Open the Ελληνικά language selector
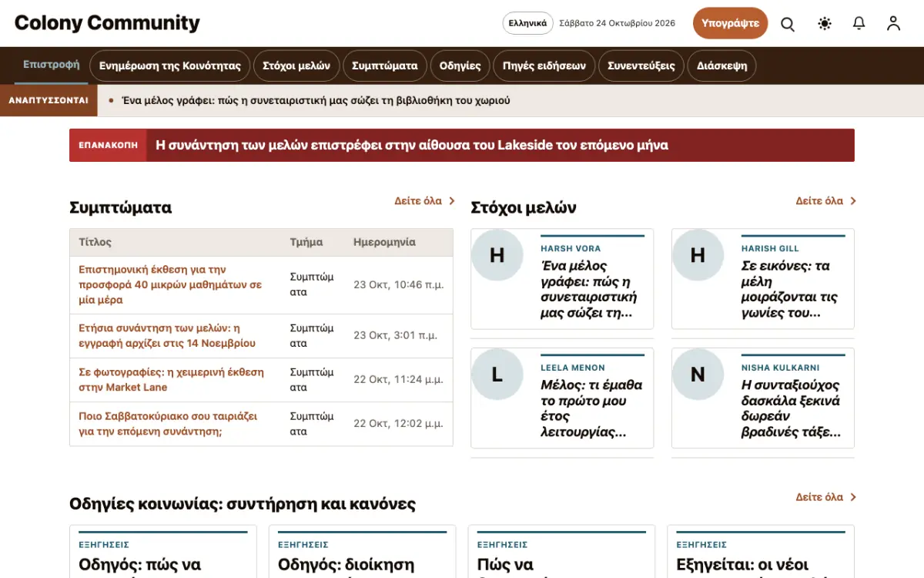 [x=527, y=23]
